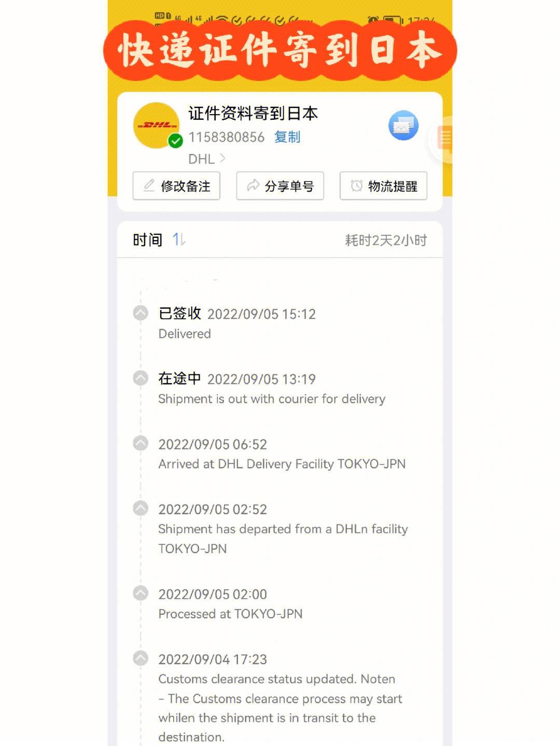
Task: Toggle the time sort order arrows
Action: (x=179, y=240)
